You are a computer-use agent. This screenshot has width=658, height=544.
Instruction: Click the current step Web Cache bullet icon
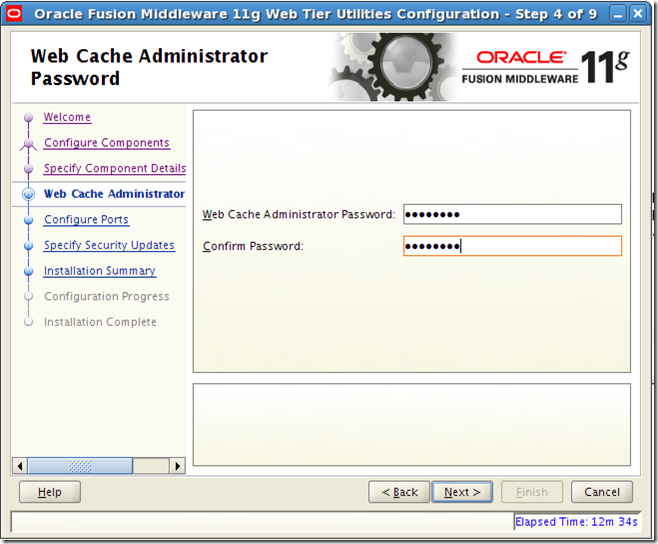pyautogui.click(x=29, y=194)
